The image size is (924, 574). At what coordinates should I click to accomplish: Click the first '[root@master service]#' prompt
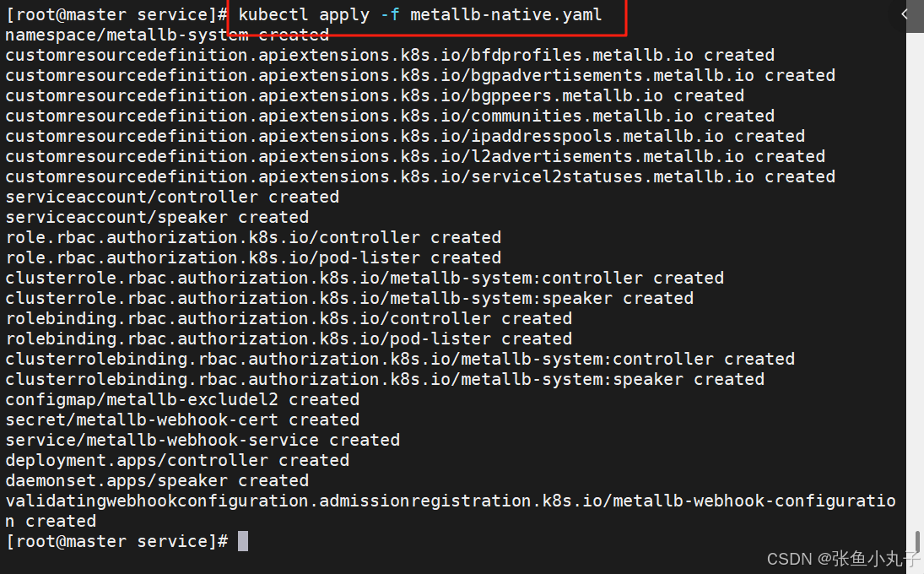116,14
